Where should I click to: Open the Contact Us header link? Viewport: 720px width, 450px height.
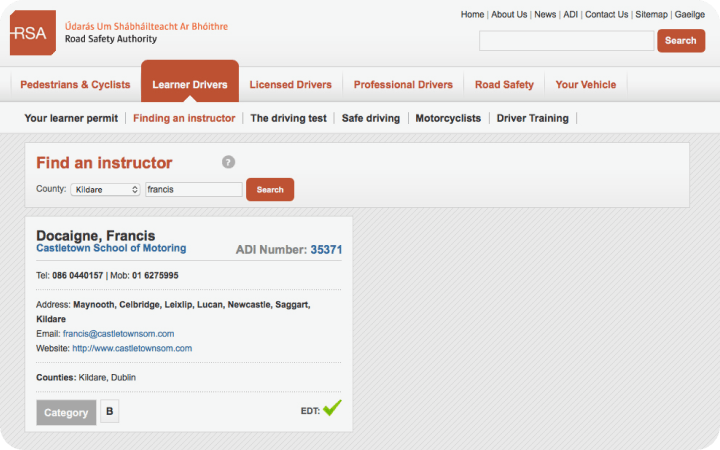[607, 14]
